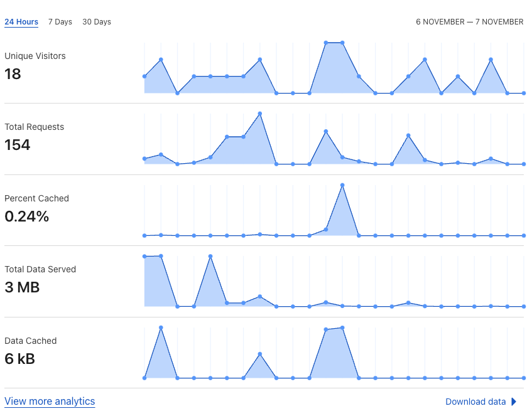532x416 pixels.
Task: Click the last data point in Unique Visitors chart
Action: (x=524, y=93)
